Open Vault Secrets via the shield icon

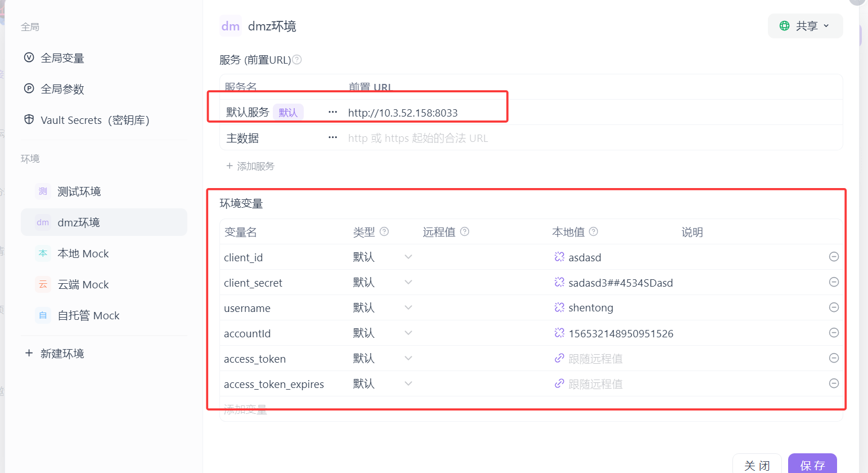pyautogui.click(x=29, y=119)
